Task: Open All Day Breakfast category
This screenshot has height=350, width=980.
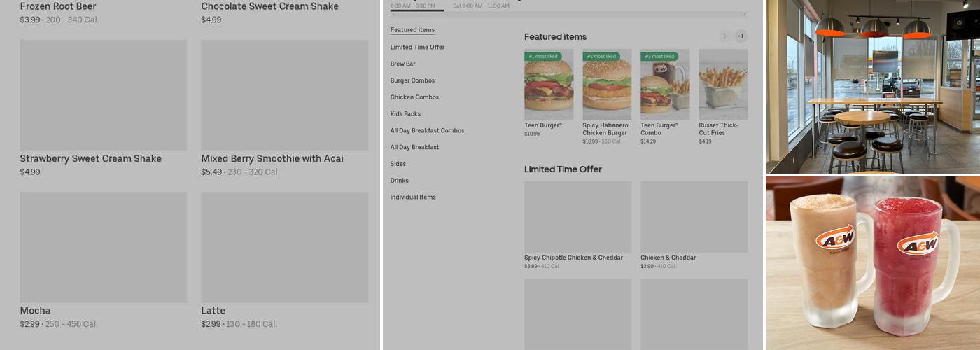Action: 414,147
